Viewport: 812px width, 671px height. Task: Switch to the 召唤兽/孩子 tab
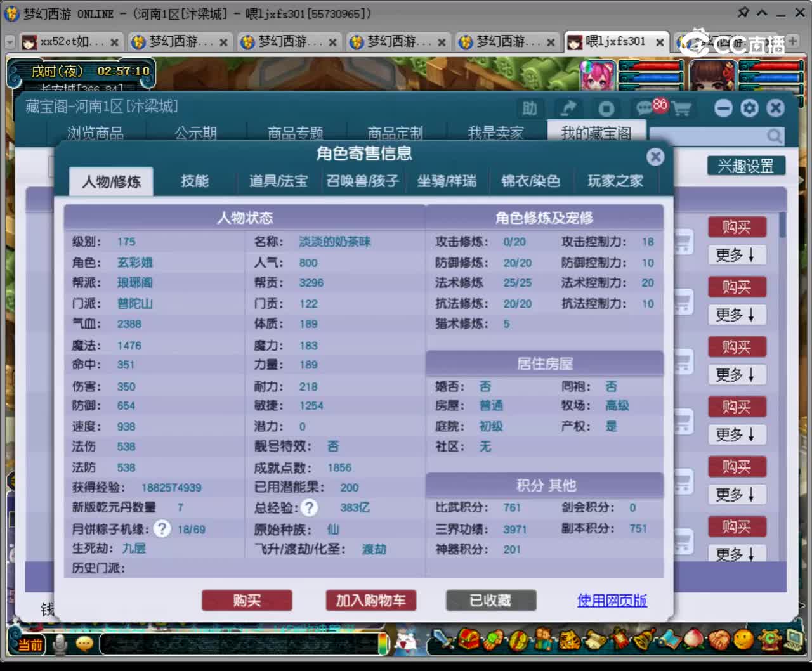pyautogui.click(x=362, y=181)
